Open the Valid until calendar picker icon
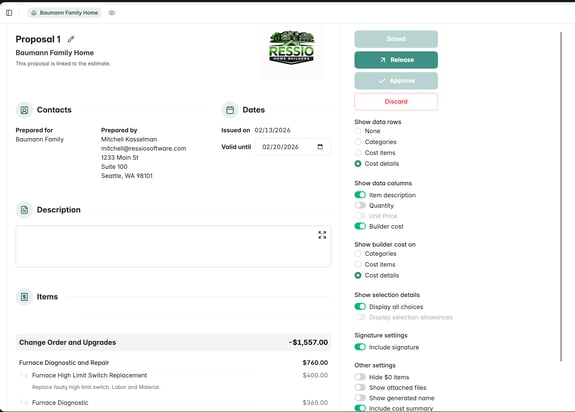 [320, 147]
